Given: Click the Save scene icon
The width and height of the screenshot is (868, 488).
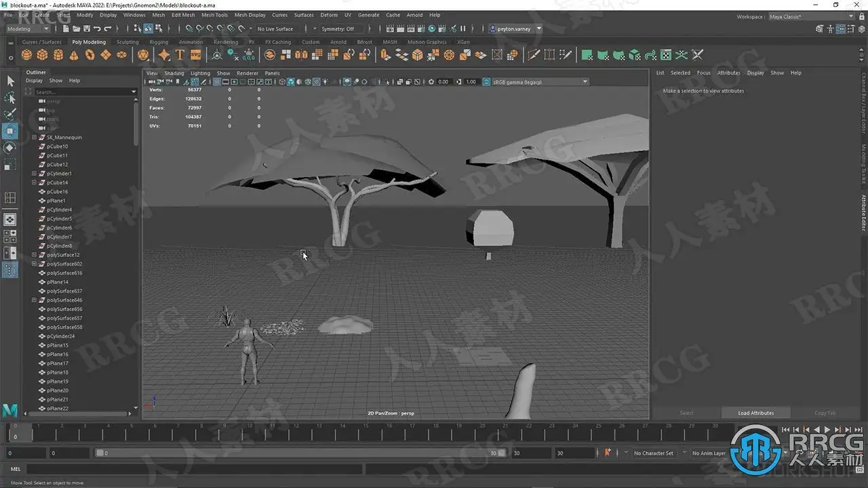Looking at the screenshot, I should pyautogui.click(x=87, y=28).
